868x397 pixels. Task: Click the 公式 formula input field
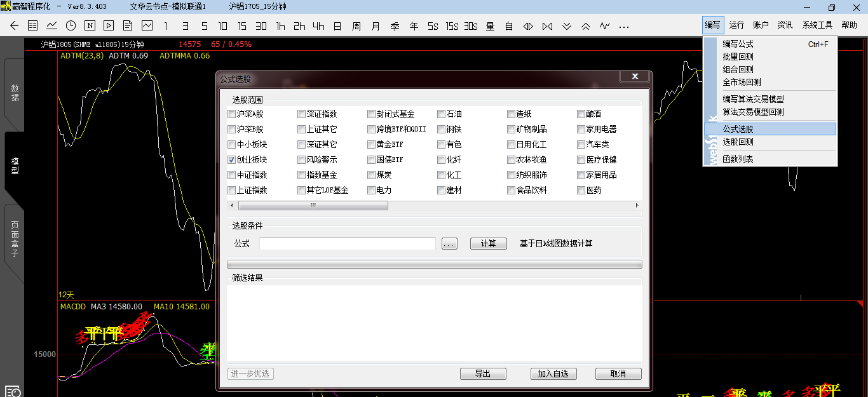point(347,244)
